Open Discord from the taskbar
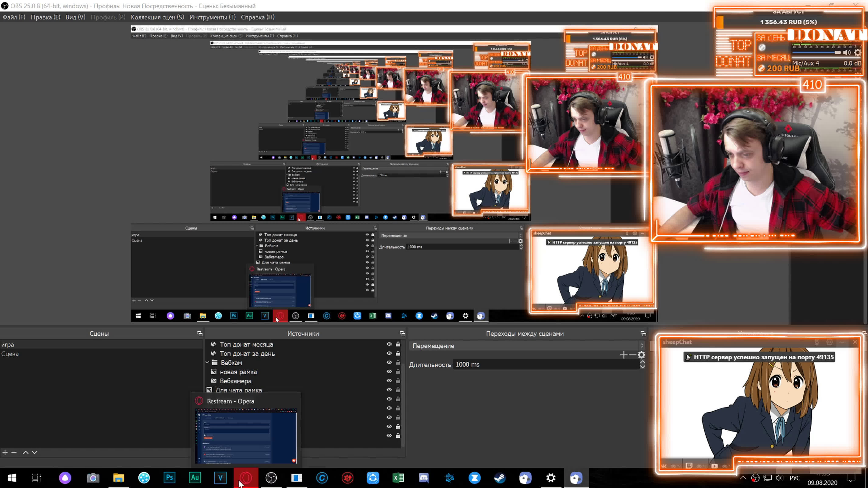The image size is (868, 488). [x=424, y=478]
